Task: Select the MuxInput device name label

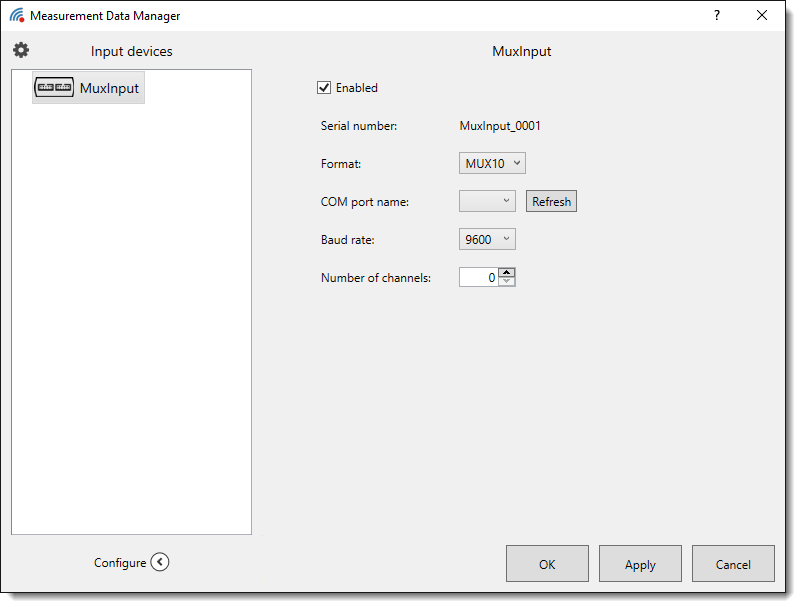Action: [109, 88]
